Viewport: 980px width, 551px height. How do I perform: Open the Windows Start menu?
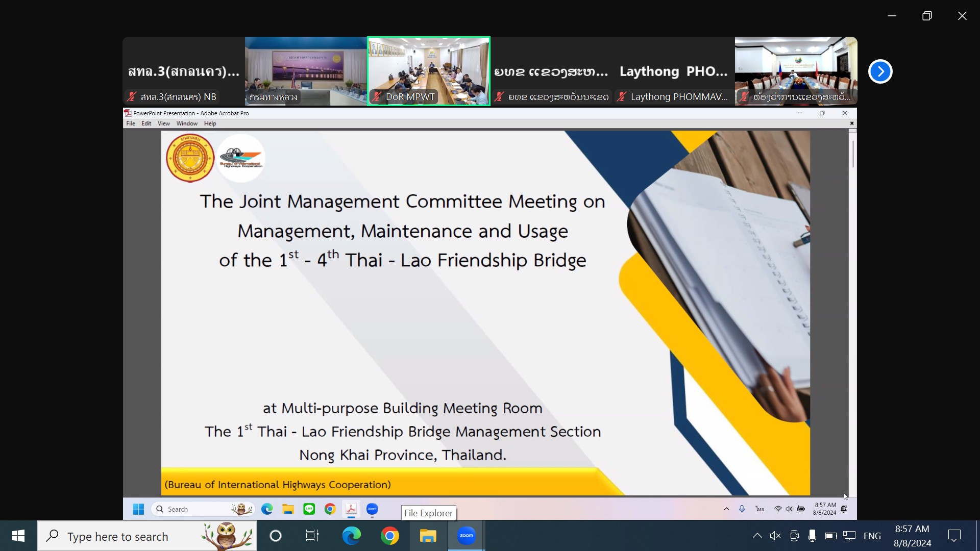18,536
